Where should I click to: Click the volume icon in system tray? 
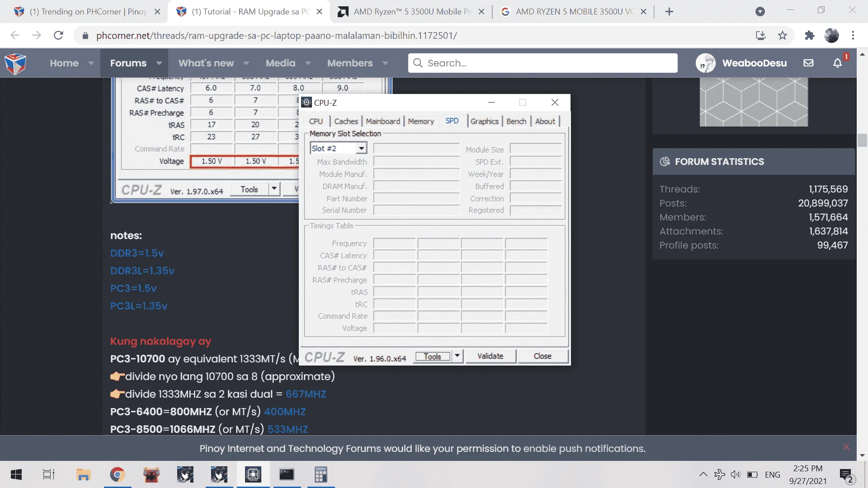(736, 474)
